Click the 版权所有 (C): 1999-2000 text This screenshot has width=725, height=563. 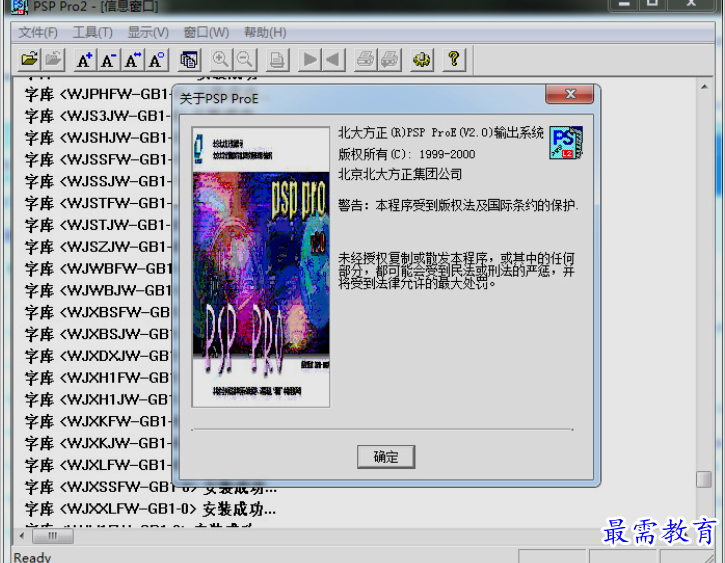(x=406, y=154)
